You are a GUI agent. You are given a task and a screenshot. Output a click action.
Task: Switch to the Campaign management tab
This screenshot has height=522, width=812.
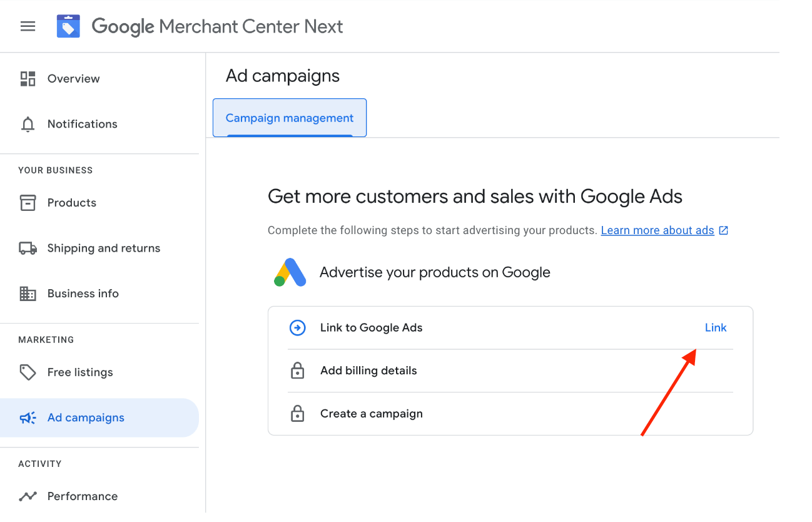click(x=290, y=118)
